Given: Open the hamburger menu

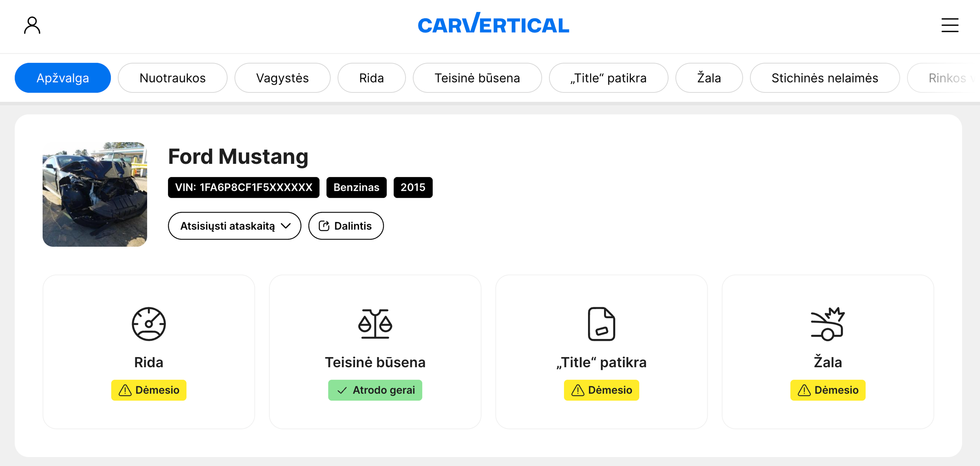Looking at the screenshot, I should (x=950, y=25).
